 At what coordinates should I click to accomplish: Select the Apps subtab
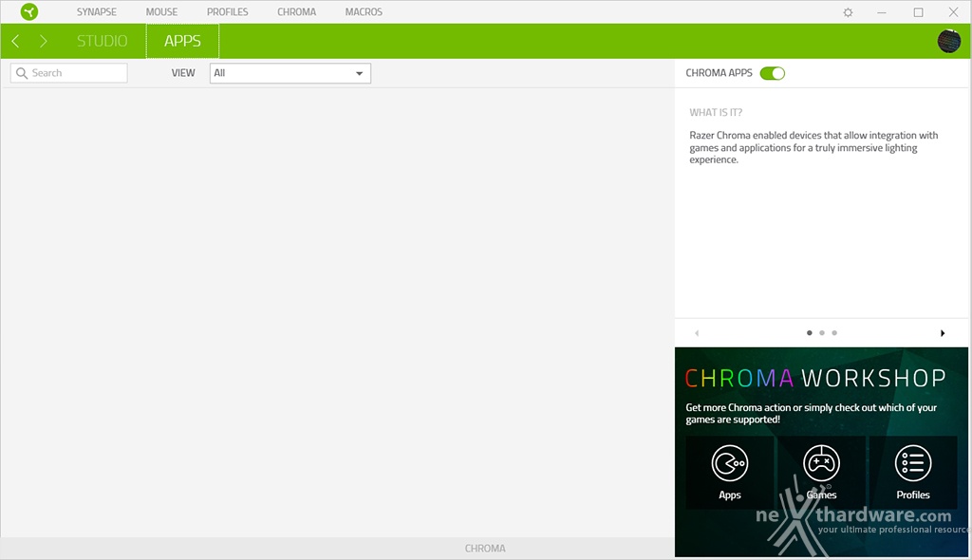[x=182, y=41]
